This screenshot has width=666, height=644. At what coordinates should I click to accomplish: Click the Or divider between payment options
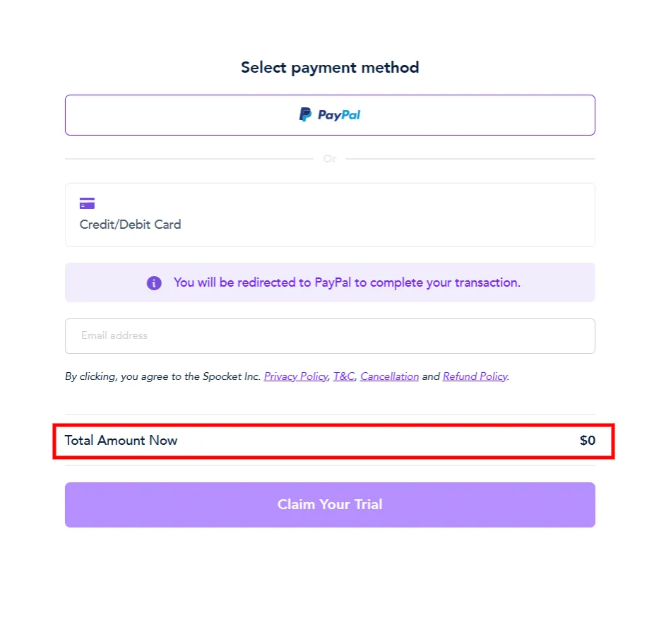(x=329, y=159)
